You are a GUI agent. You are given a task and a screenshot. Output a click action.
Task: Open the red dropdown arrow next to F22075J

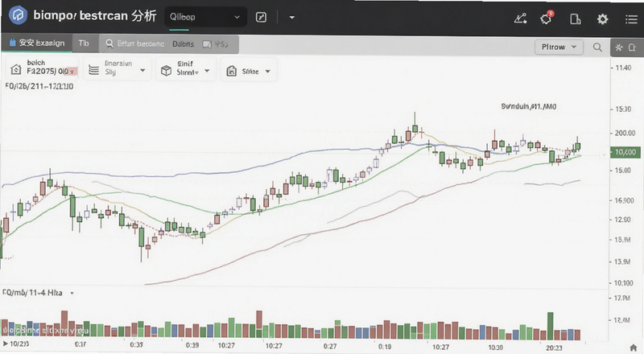[x=71, y=72]
